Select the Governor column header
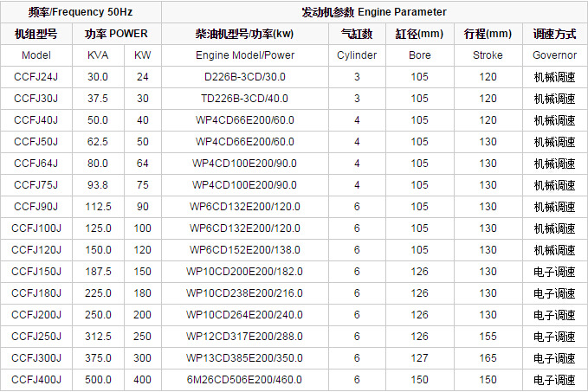This screenshot has width=588, height=392. (554, 55)
